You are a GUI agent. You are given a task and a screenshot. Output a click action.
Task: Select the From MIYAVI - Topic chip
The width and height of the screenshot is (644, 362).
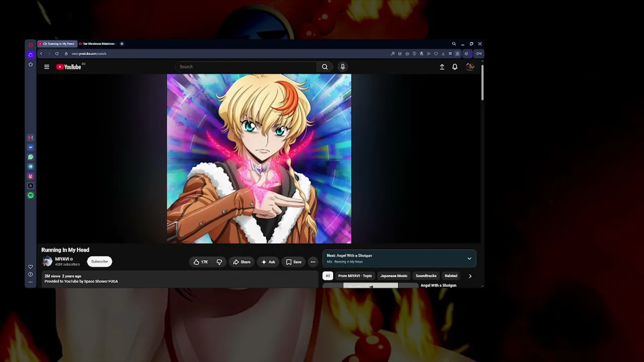(355, 276)
